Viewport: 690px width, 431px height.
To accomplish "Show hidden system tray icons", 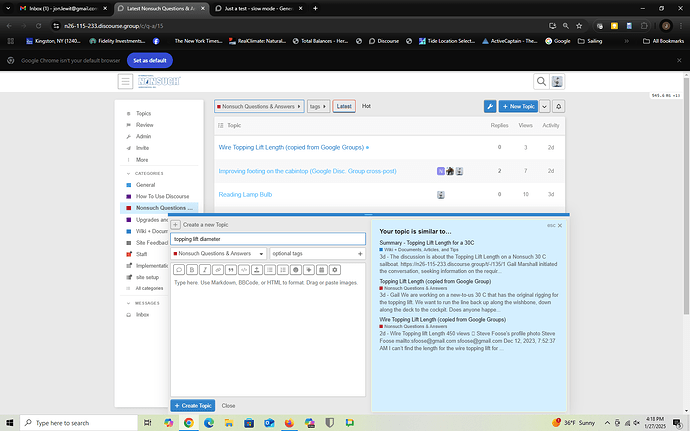I will click(x=607, y=423).
